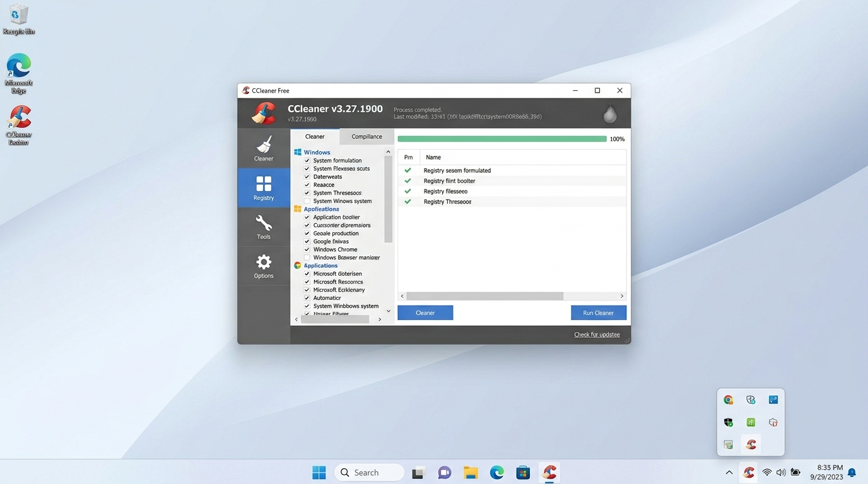This screenshot has height=484, width=868.
Task: Click the green 100% progress bar
Action: [x=502, y=139]
